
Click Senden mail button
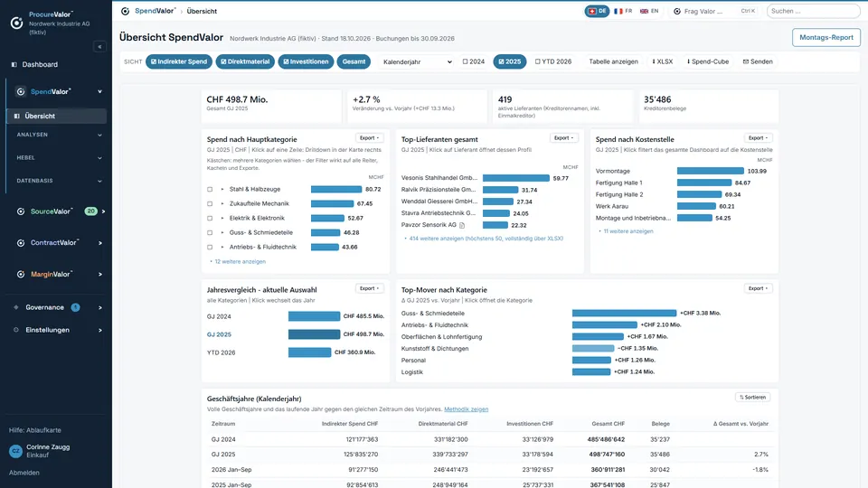[x=758, y=61]
